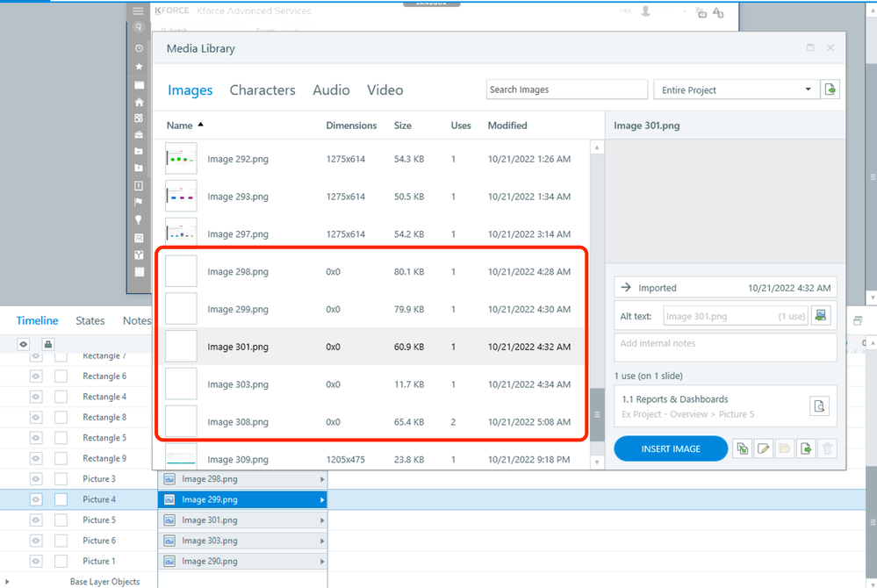Click the Search Images field

coord(566,90)
